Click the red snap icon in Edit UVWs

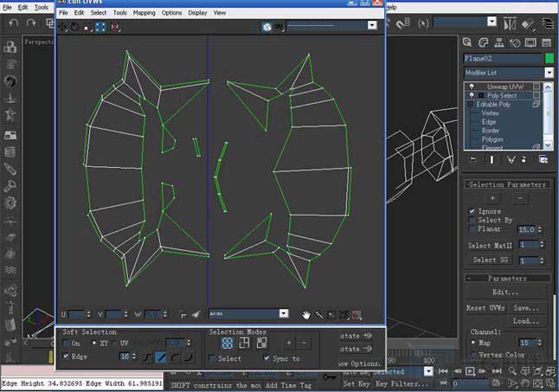click(x=357, y=315)
